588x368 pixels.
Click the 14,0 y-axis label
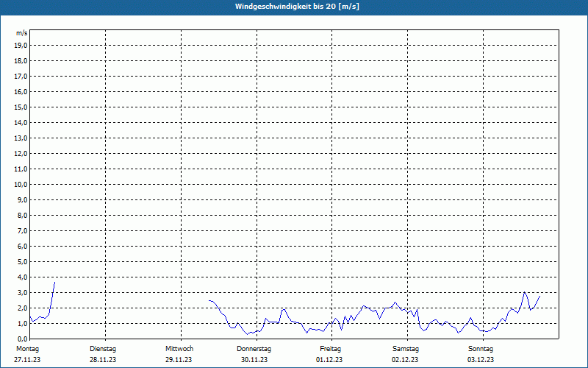point(22,122)
